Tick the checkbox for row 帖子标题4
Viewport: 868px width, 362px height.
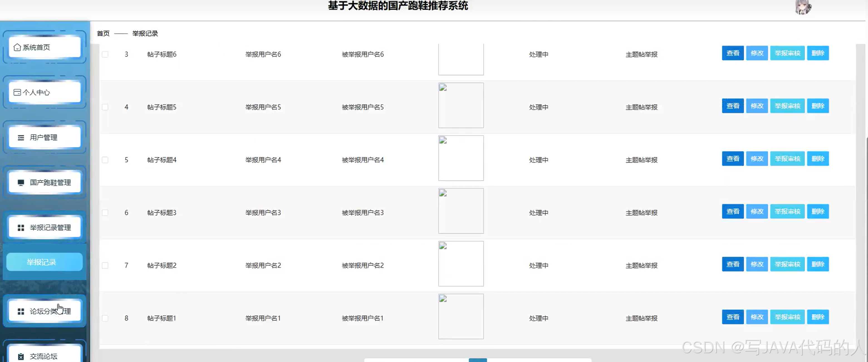(105, 160)
